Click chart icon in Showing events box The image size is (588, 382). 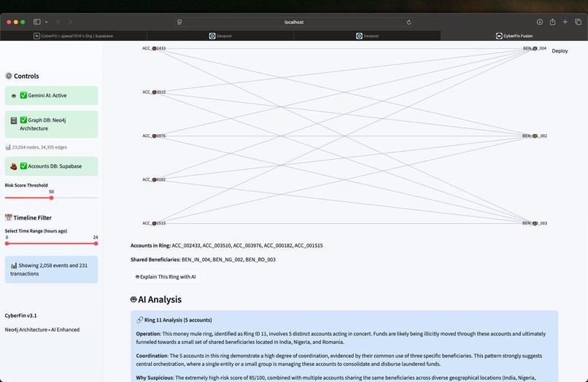[14, 265]
